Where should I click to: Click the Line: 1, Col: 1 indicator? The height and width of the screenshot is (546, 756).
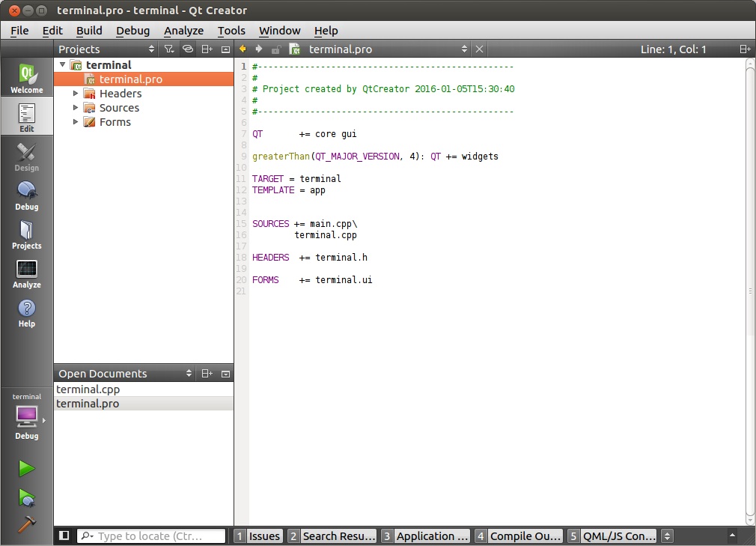673,49
